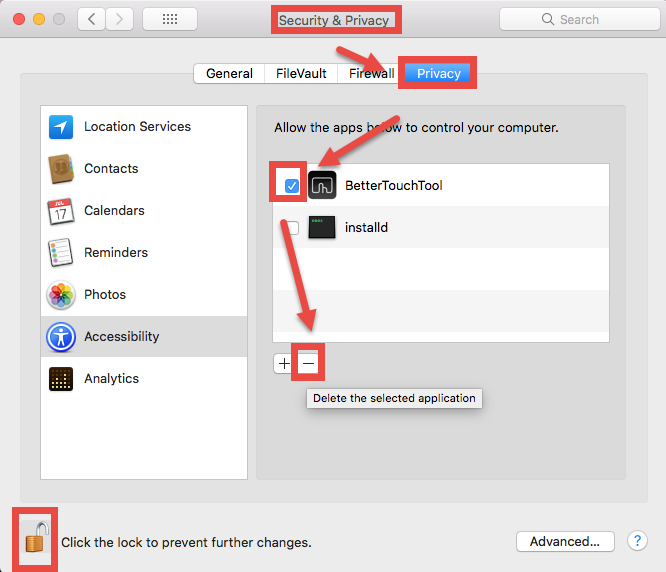
Task: Click the Reminders list icon
Action: point(61,252)
